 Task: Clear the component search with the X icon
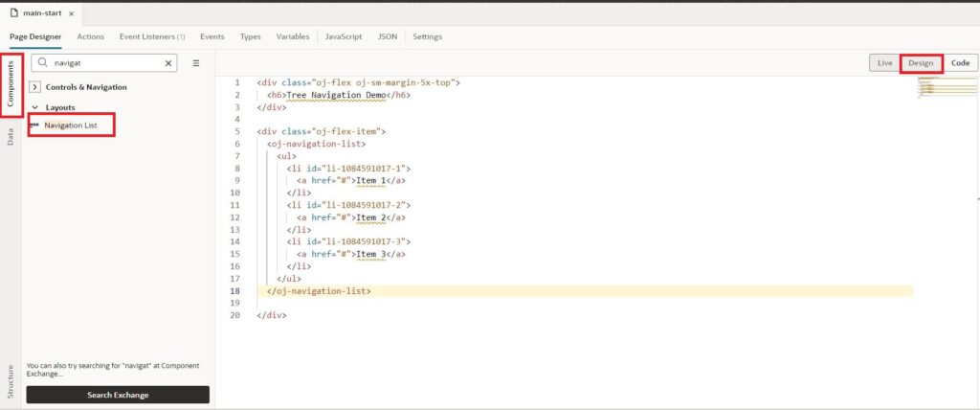coord(169,63)
